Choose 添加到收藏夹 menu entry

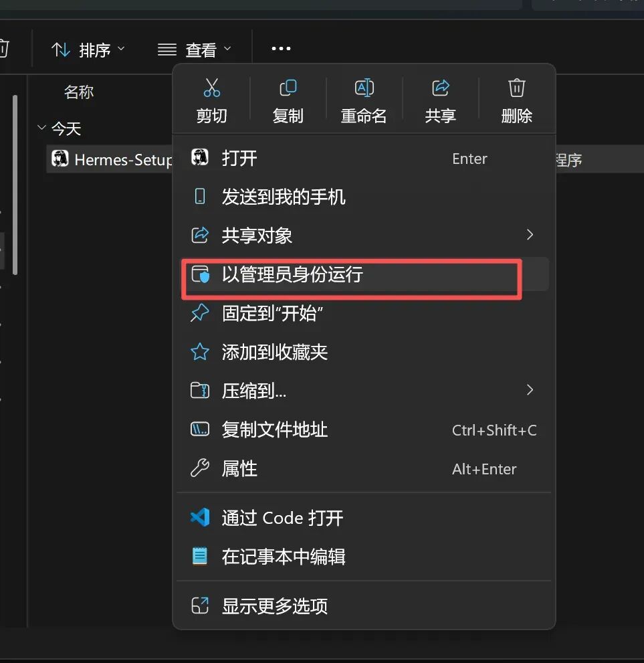(x=364, y=352)
